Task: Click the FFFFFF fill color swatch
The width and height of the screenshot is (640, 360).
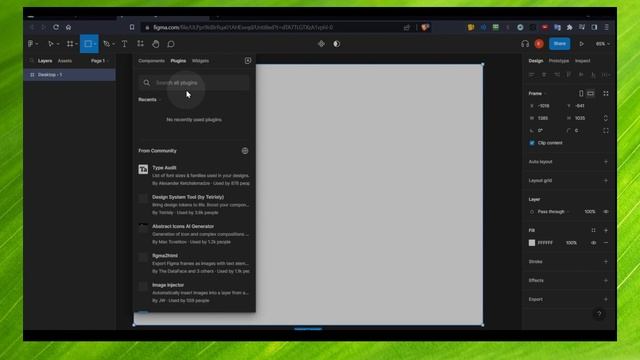Action: click(x=532, y=242)
